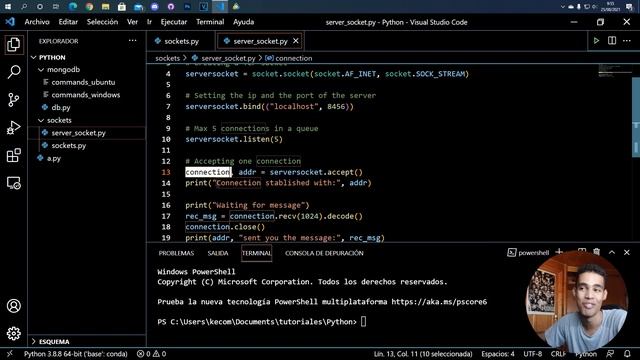This screenshot has width=640, height=360.
Task: Switch to the PROBLEMAS panel tab
Action: 176,253
